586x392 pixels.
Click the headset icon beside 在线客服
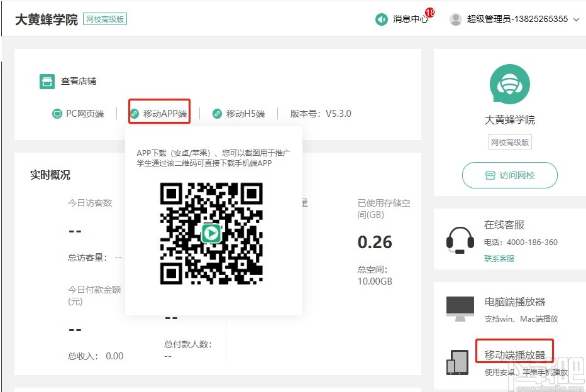[460, 240]
